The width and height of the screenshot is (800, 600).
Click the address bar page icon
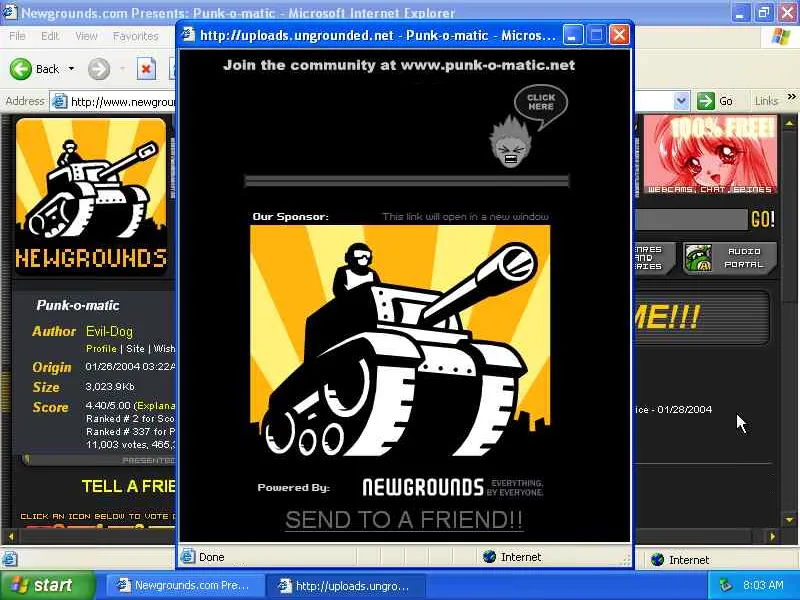pyautogui.click(x=60, y=102)
